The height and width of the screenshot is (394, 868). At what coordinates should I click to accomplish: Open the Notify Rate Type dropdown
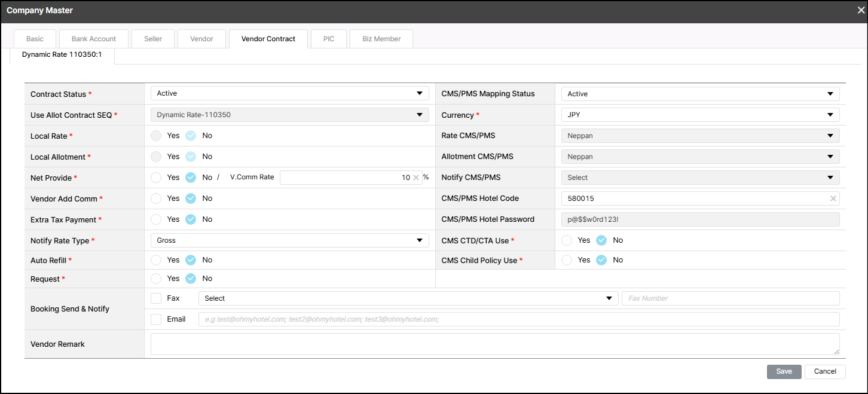tap(289, 240)
